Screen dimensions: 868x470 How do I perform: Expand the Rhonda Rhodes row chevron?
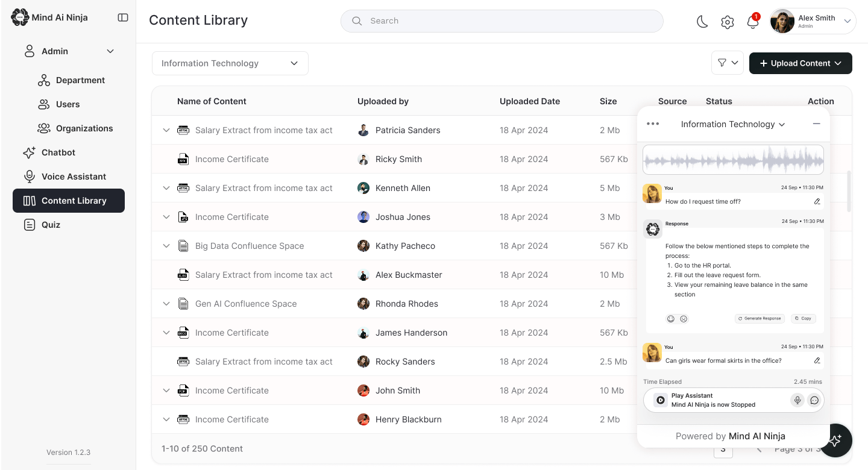coord(166,304)
